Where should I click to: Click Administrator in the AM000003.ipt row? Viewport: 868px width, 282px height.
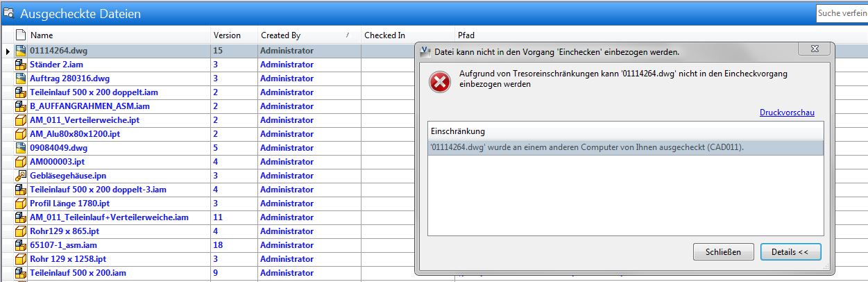tap(287, 162)
